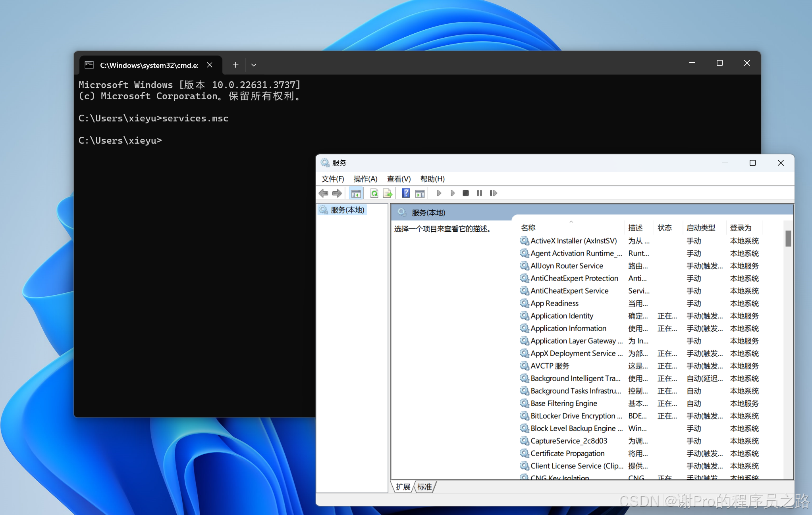Open the 文件(F) menu
The height and width of the screenshot is (515, 812).
[332, 179]
